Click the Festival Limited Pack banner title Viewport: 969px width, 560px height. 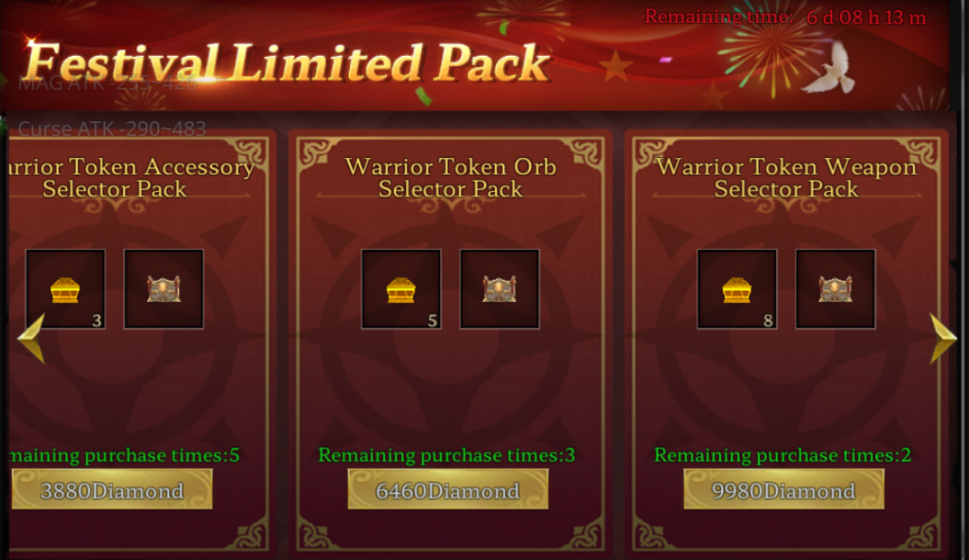click(288, 63)
